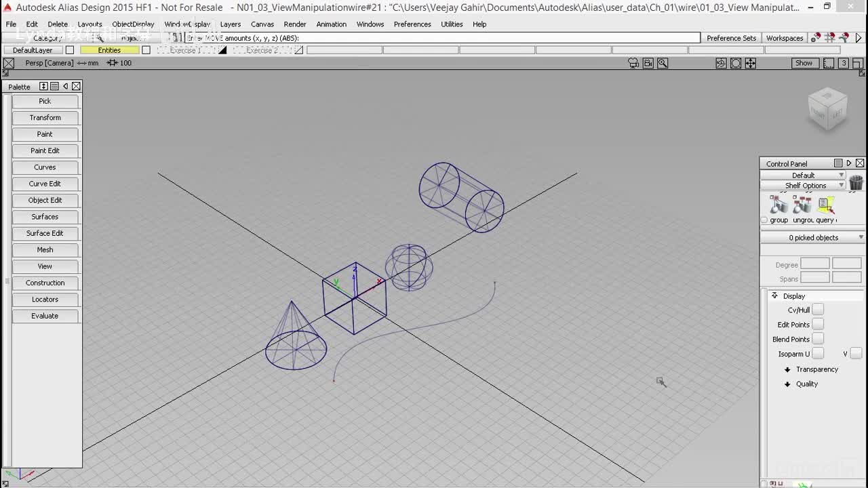Image resolution: width=868 pixels, height=488 pixels.
Task: Open the Layers menu
Action: click(231, 24)
